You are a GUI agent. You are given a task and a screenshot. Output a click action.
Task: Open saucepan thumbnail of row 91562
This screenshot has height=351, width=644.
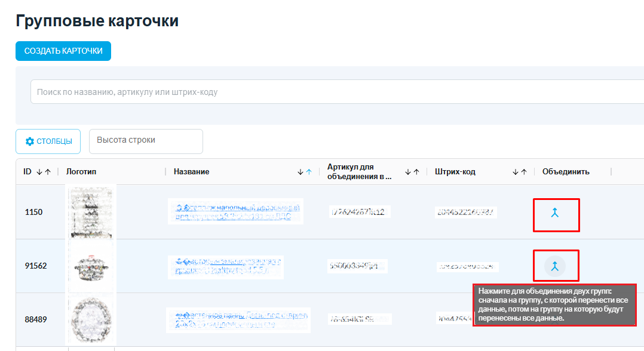coord(91,266)
